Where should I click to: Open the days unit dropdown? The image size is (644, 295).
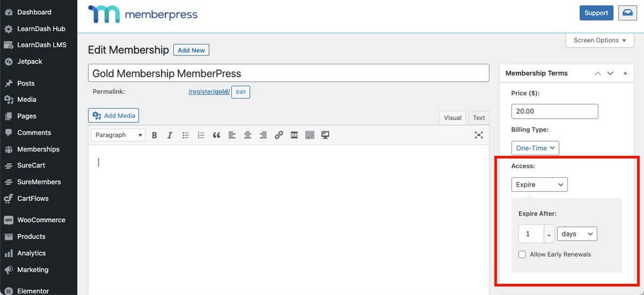pos(577,233)
